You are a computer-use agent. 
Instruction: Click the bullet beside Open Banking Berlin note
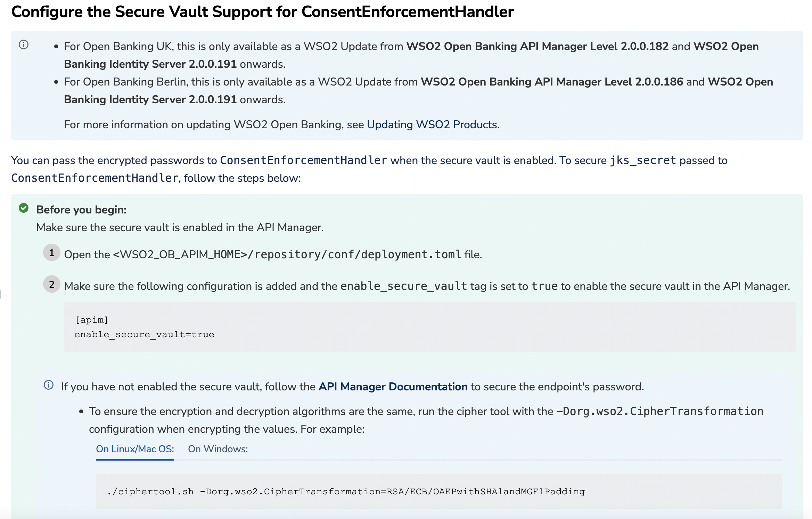click(56, 82)
